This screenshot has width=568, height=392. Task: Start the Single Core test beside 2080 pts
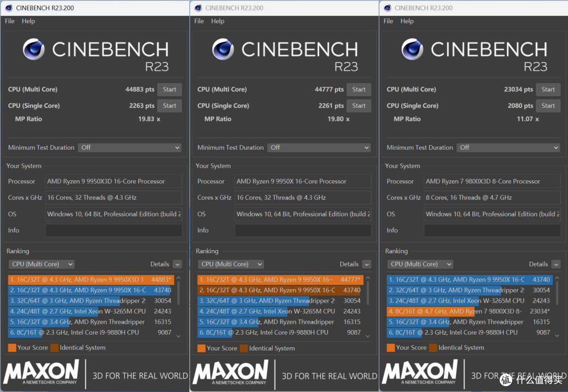point(548,106)
